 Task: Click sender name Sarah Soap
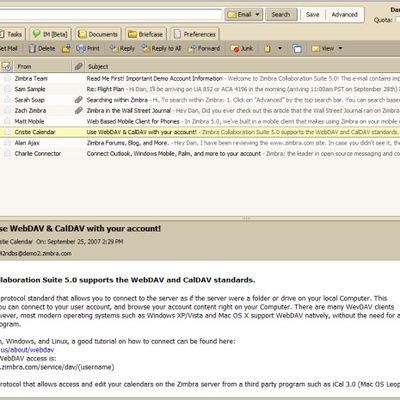pyautogui.click(x=29, y=100)
